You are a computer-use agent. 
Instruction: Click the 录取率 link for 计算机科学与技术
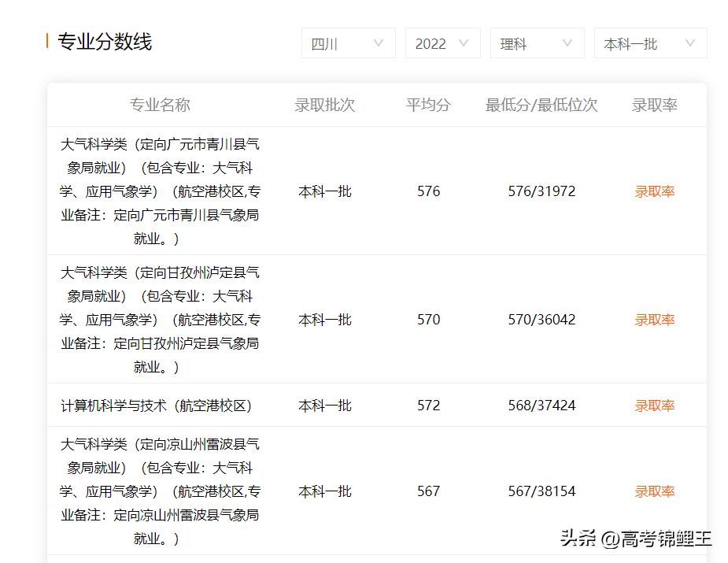click(653, 405)
